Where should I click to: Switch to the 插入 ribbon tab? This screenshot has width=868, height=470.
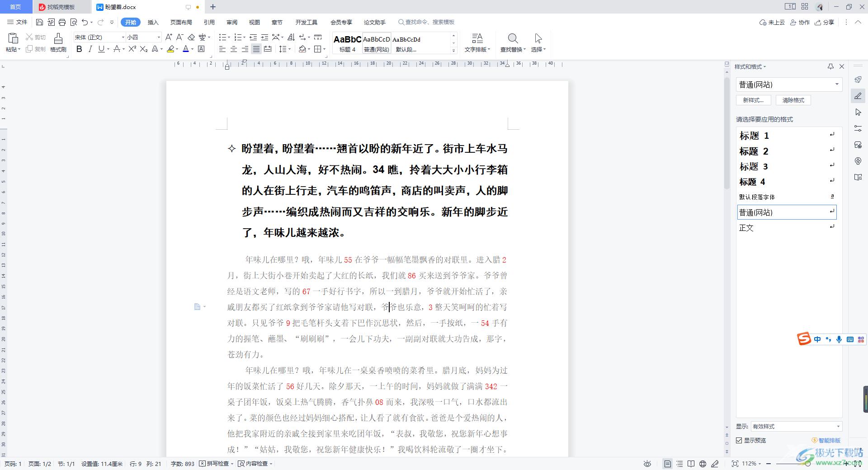[x=153, y=22]
